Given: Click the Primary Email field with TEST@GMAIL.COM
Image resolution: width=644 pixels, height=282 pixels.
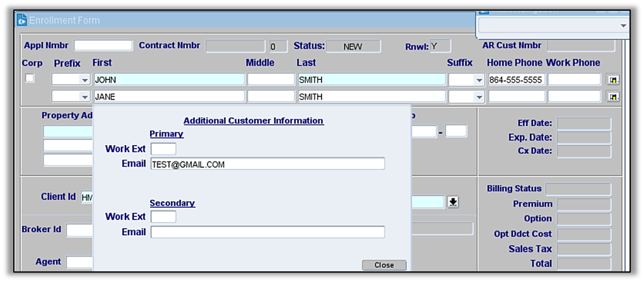Looking at the screenshot, I should (267, 164).
